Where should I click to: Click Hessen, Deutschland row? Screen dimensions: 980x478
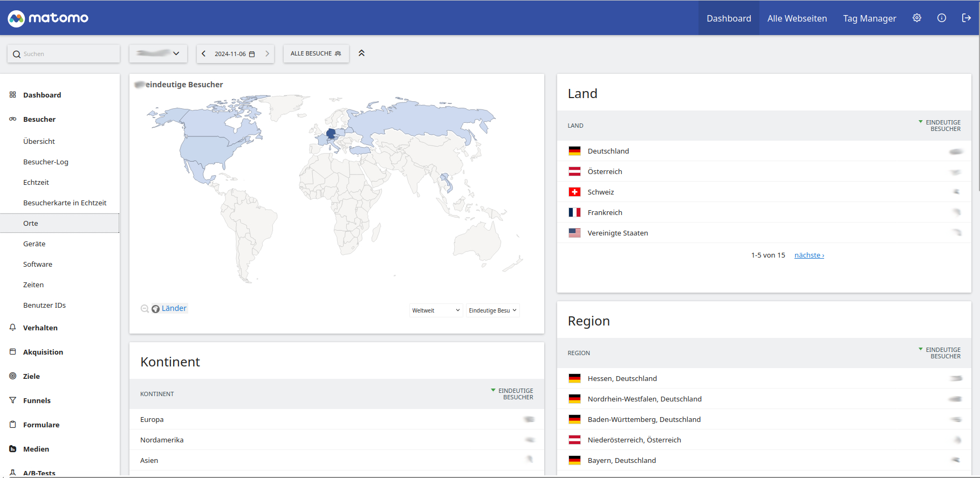tap(764, 378)
